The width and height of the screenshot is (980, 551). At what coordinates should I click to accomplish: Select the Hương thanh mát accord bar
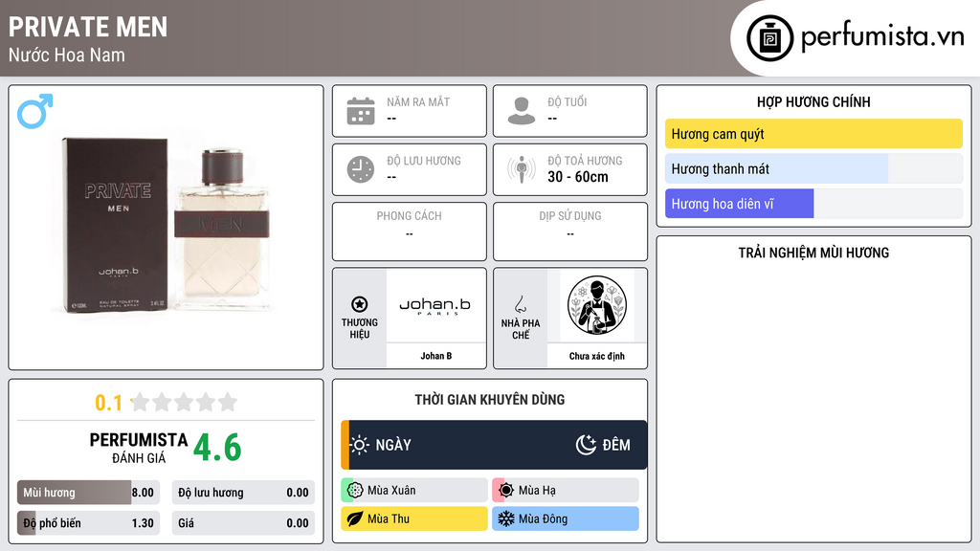point(813,168)
